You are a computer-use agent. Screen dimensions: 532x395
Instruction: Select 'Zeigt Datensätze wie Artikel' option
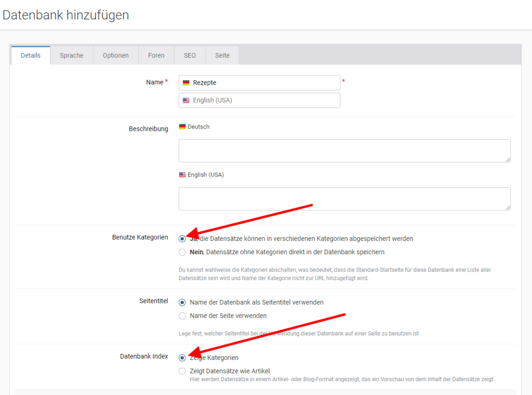(x=182, y=371)
